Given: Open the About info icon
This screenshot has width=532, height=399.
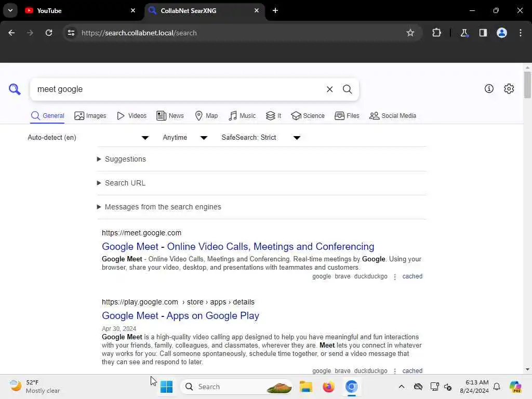Looking at the screenshot, I should (x=489, y=88).
